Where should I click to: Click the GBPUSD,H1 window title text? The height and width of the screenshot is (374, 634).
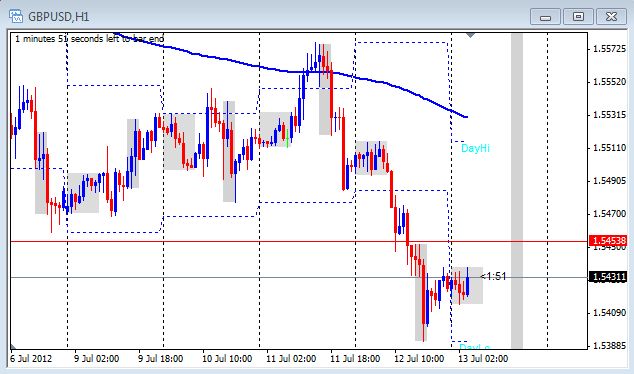coord(59,17)
